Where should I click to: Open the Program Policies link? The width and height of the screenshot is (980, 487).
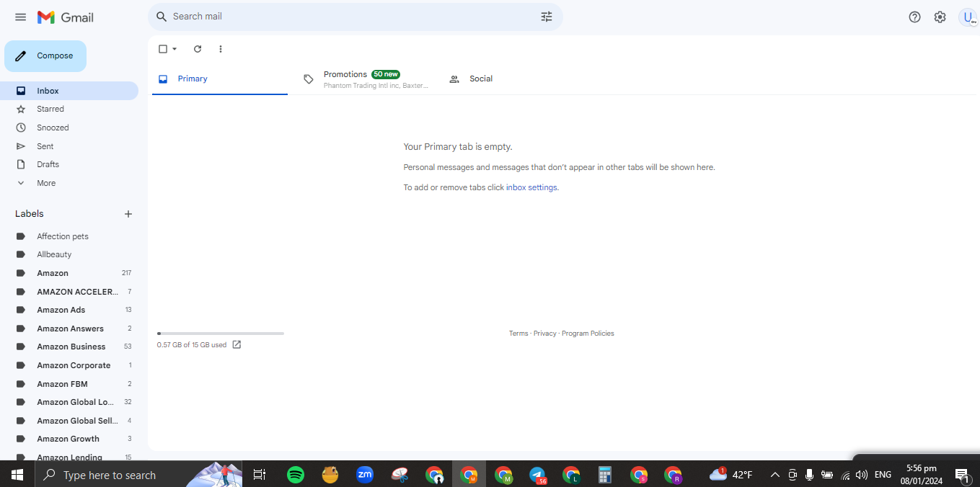pos(588,334)
